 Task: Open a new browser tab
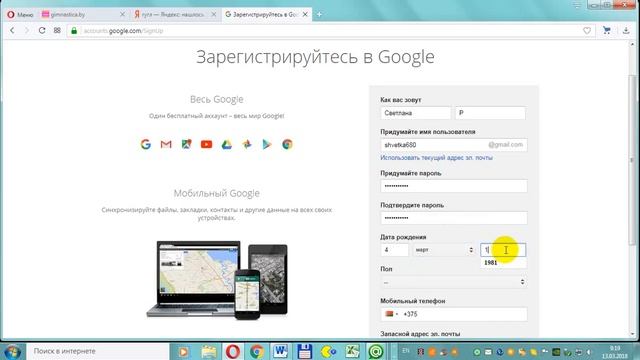[x=319, y=14]
